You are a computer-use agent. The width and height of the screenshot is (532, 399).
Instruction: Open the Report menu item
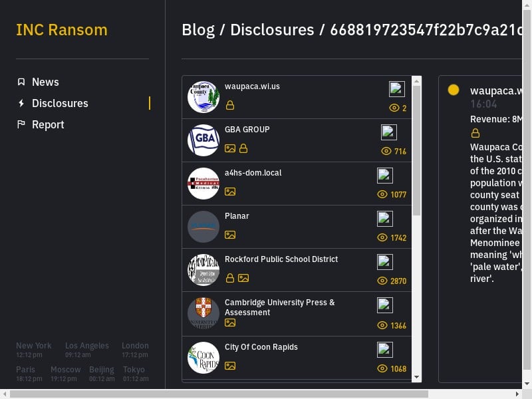[x=48, y=124]
